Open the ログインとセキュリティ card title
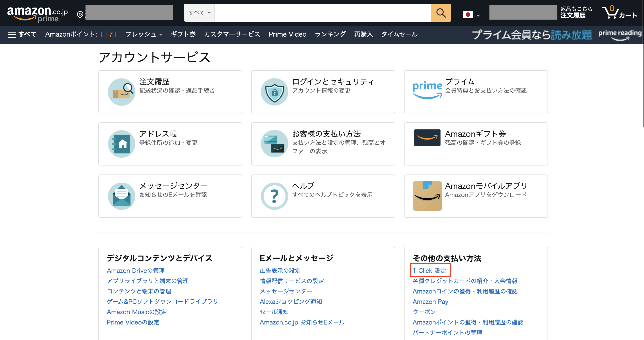This screenshot has width=644, height=340. tap(333, 82)
